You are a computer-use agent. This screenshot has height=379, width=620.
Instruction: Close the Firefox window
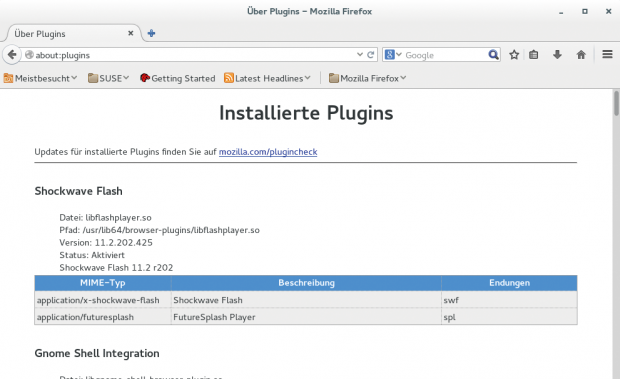[x=609, y=11]
